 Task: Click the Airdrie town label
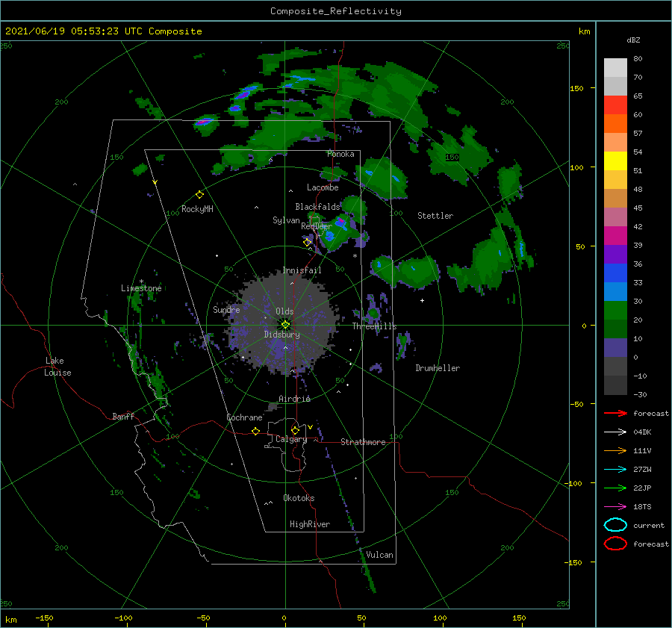pos(294,399)
